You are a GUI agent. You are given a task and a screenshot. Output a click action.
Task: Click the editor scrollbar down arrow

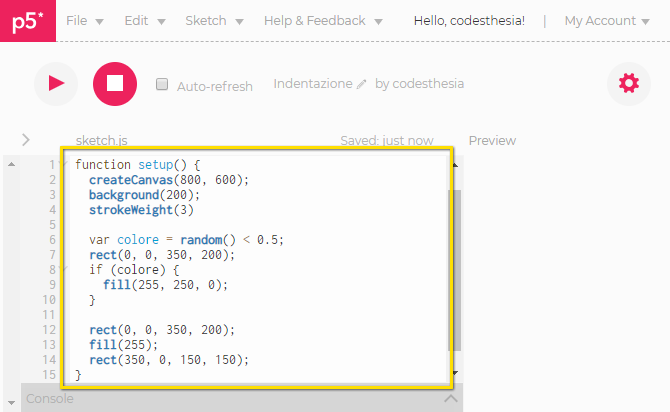pos(456,373)
